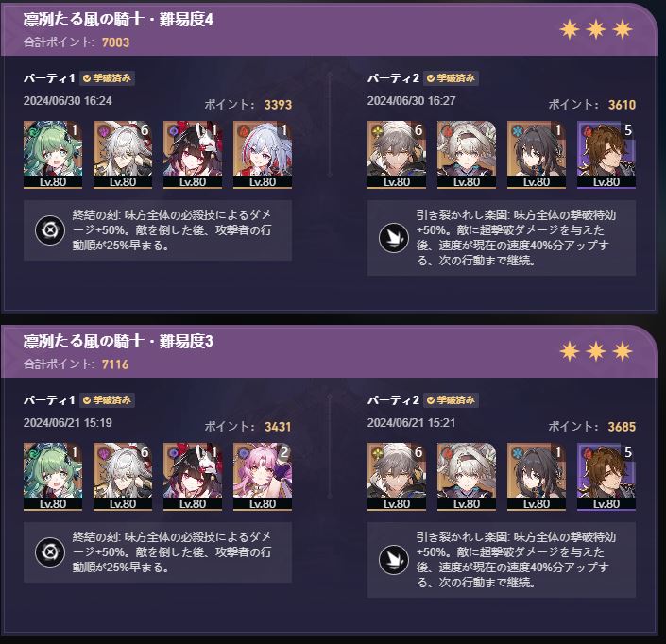The image size is (666, 644).
Task: Select the brown-haired 4-star character in difficulty 4 party 2
Action: click(x=606, y=155)
